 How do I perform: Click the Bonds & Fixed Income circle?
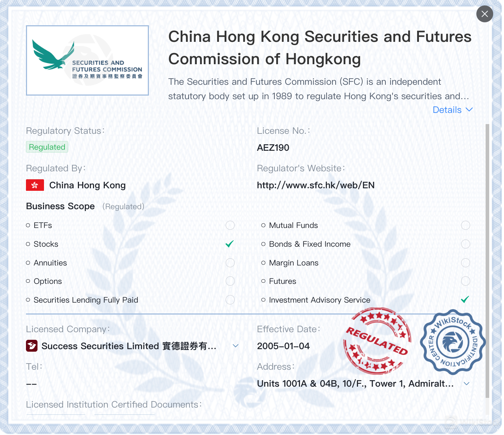tap(465, 244)
